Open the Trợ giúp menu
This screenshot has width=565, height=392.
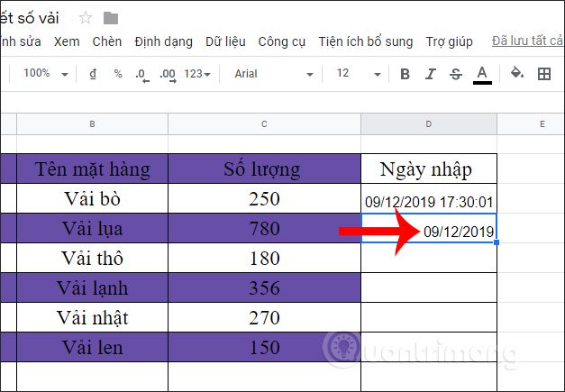(450, 41)
